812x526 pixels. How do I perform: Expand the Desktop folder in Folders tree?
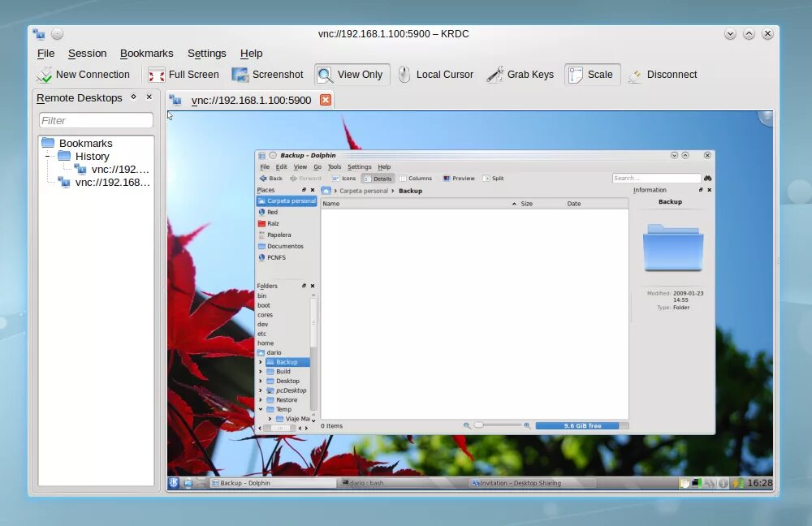[x=261, y=381]
